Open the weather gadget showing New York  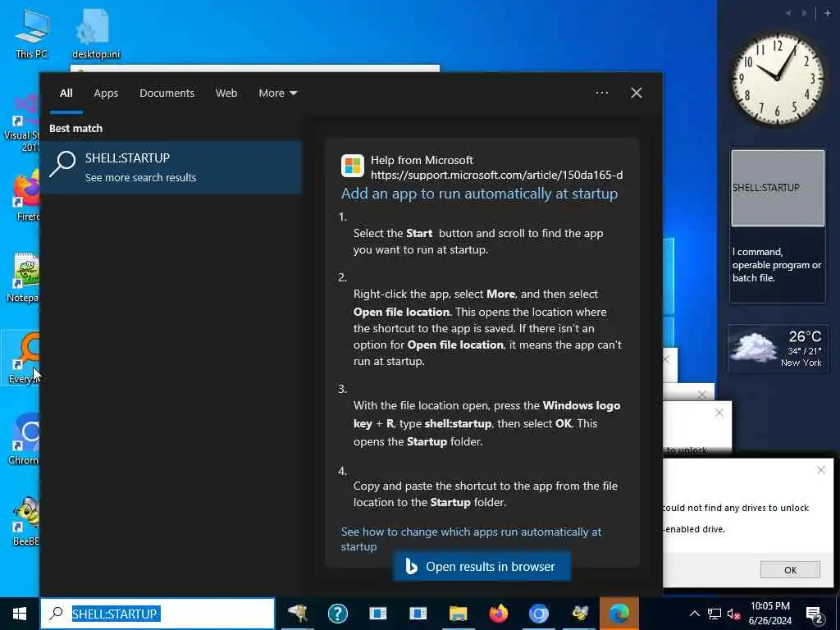[x=778, y=349]
